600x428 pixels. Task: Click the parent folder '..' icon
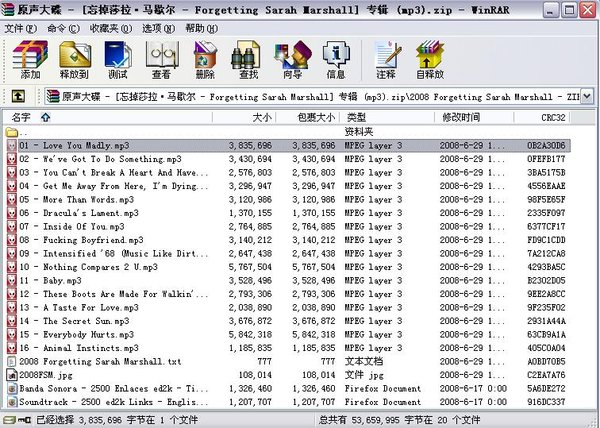coord(12,132)
